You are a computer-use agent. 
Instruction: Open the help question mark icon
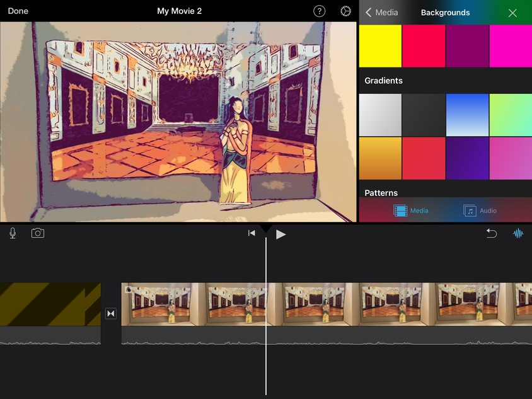(320, 11)
